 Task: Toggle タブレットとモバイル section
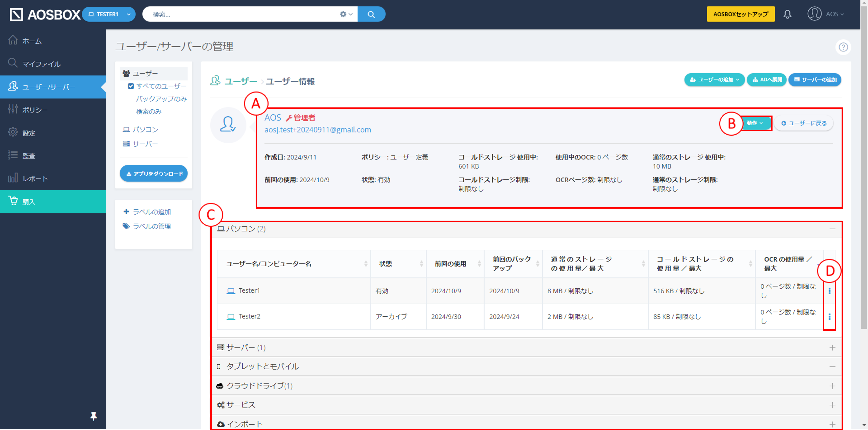832,367
